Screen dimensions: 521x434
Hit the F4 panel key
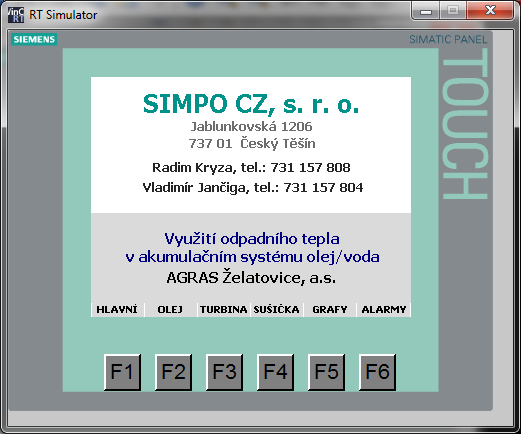point(275,372)
